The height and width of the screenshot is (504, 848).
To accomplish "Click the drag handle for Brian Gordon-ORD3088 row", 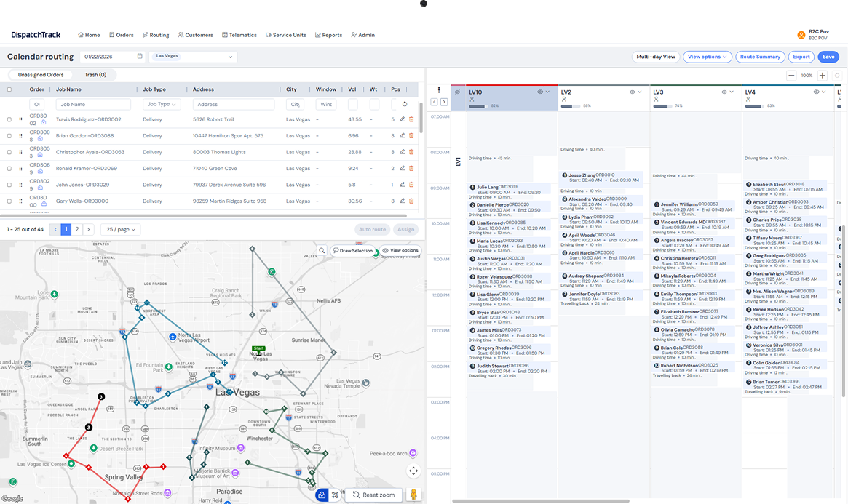I will coord(20,135).
